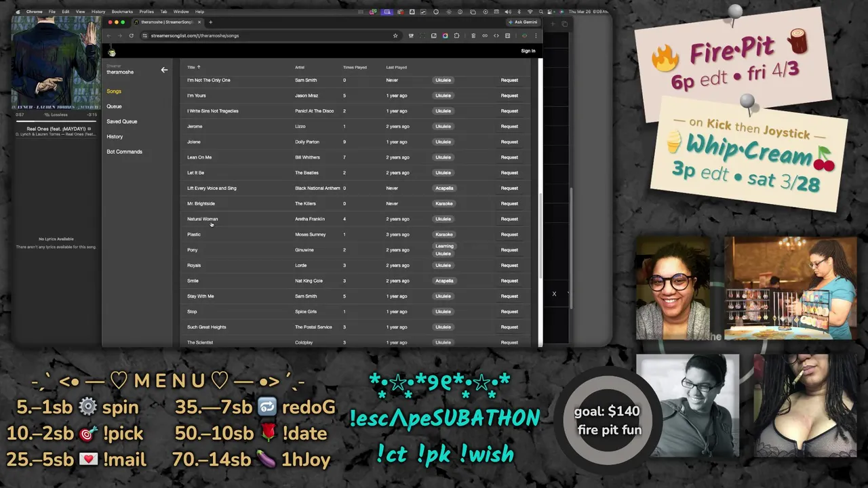Sort by Times Played column header
The height and width of the screenshot is (488, 868).
tap(355, 67)
